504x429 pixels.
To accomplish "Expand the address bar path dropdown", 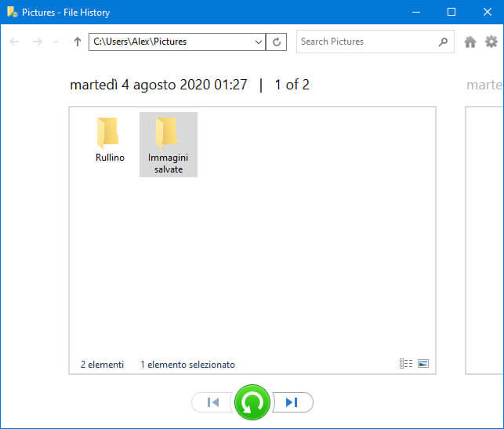I will (258, 42).
